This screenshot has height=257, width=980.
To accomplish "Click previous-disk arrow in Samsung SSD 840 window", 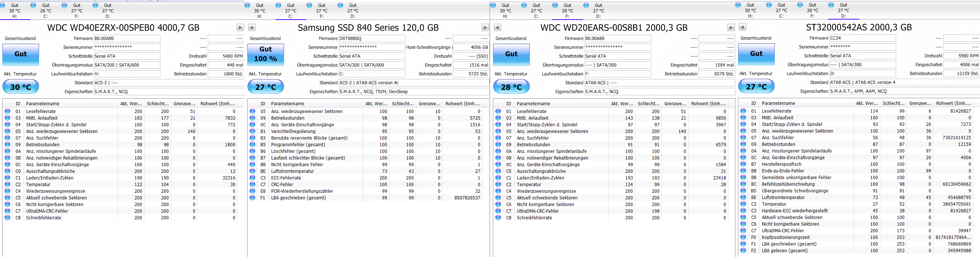I will (x=252, y=27).
